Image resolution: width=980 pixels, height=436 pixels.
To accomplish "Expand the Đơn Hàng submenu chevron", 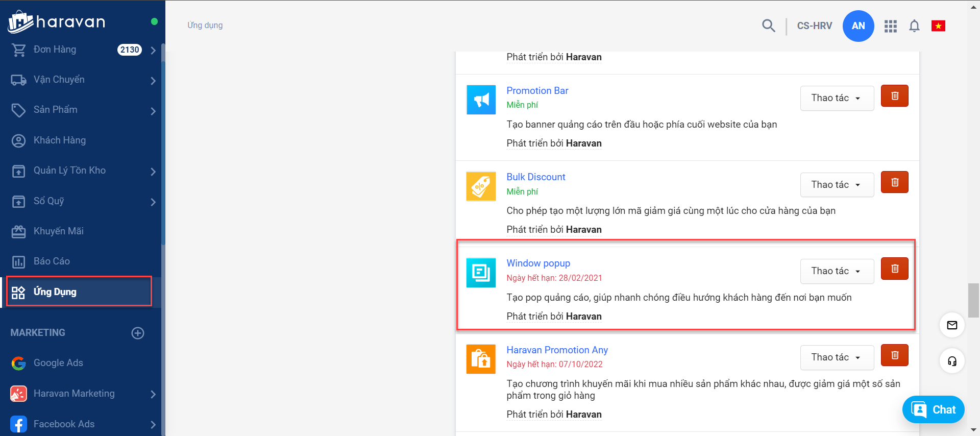I will coord(153,50).
